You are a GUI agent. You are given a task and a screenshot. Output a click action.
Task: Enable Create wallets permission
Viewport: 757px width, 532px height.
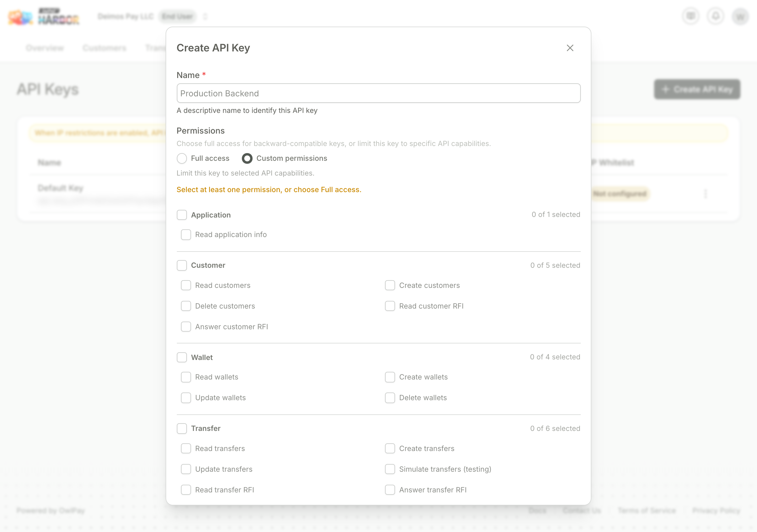pos(390,377)
